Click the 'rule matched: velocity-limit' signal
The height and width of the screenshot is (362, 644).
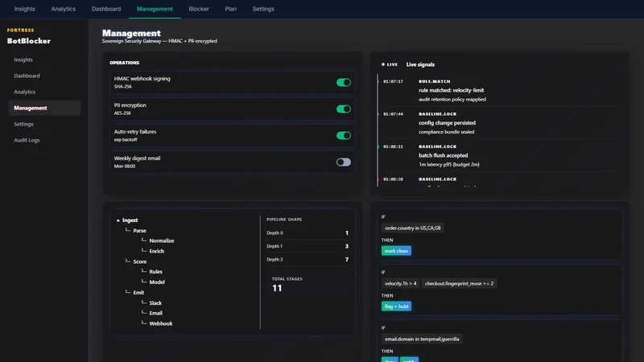tap(451, 90)
